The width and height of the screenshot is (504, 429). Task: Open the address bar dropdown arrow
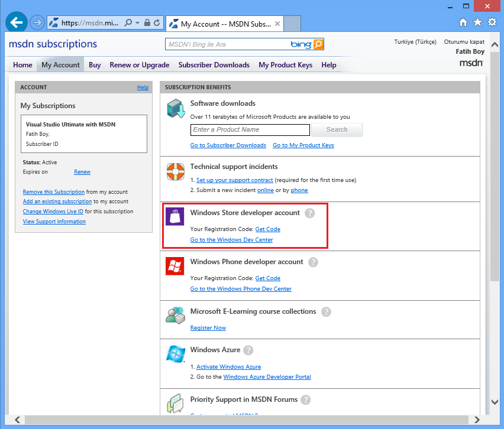138,23
